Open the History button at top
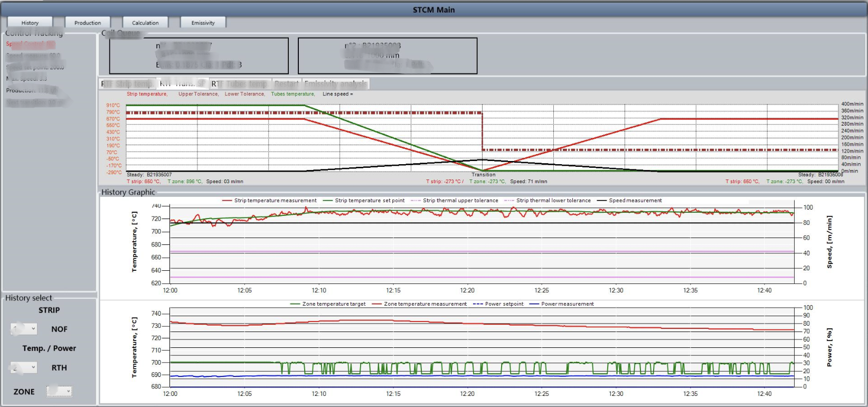868x407 pixels. click(30, 23)
